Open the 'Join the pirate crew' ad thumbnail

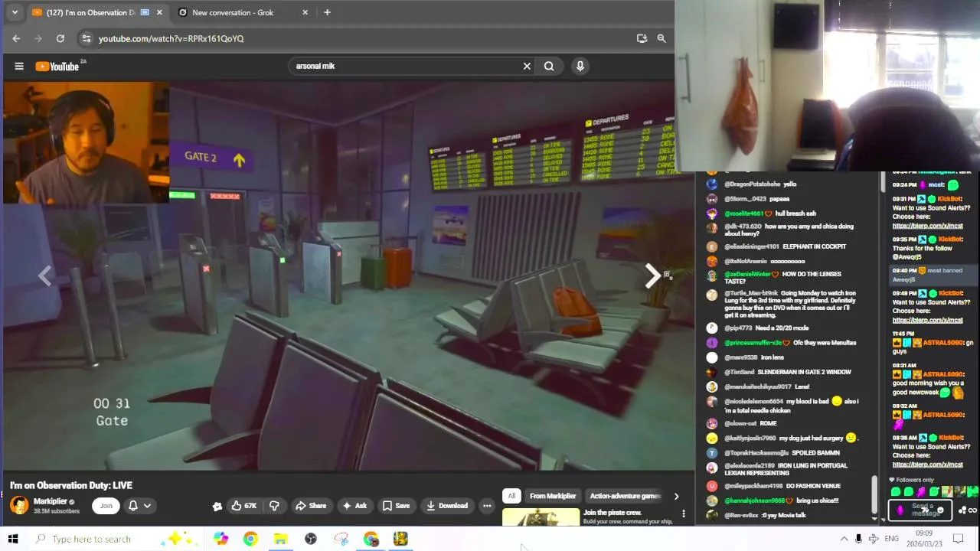(x=541, y=517)
